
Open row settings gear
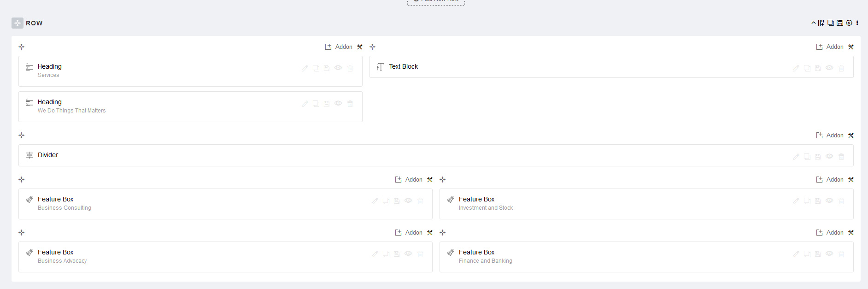pyautogui.click(x=849, y=23)
